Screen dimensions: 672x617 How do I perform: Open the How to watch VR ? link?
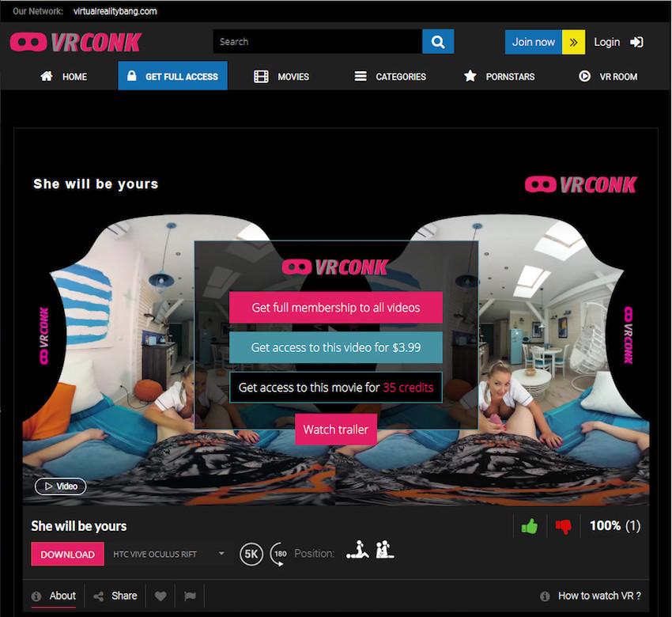point(599,596)
